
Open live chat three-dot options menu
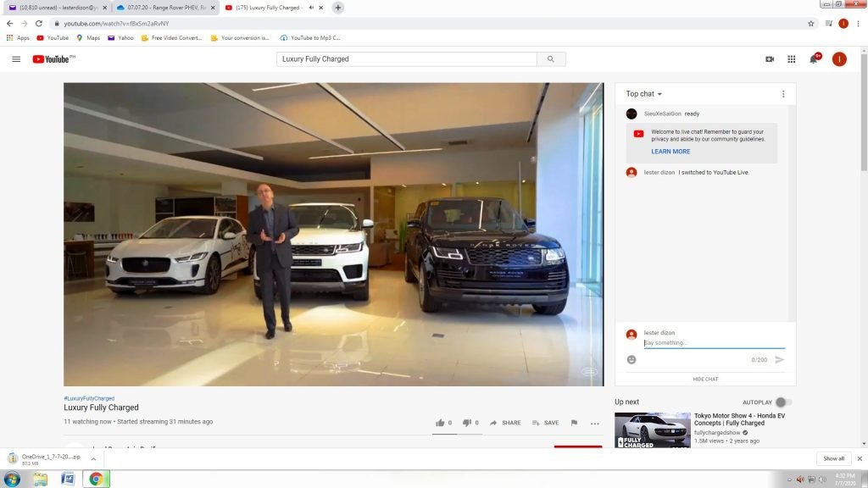783,94
